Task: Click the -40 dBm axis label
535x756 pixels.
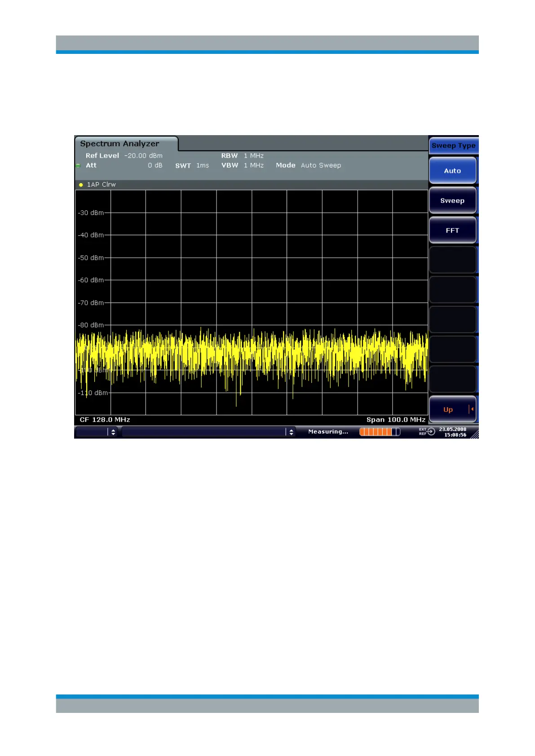Action: [x=91, y=235]
